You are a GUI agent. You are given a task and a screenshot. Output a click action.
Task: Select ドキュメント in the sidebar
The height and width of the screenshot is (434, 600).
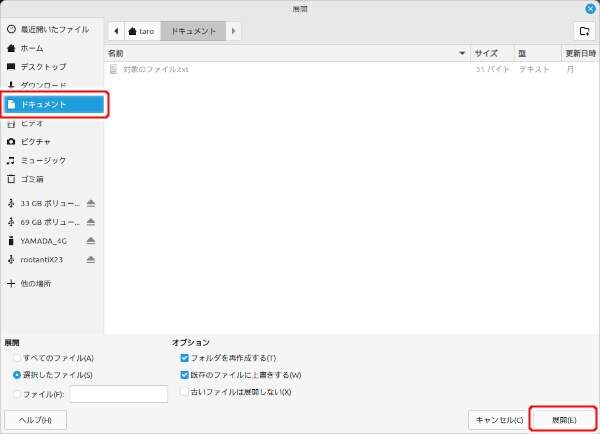pyautogui.click(x=54, y=104)
